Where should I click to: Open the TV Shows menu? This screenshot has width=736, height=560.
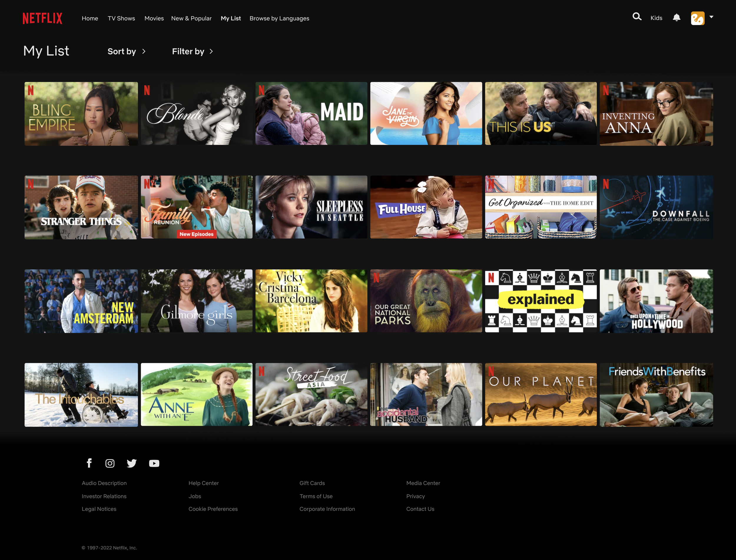click(121, 18)
